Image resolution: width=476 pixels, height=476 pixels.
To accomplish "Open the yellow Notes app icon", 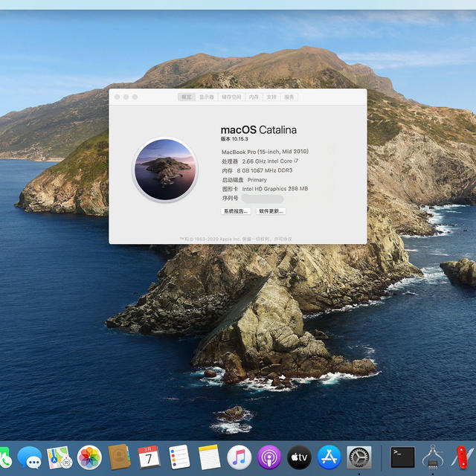I will click(x=209, y=457).
